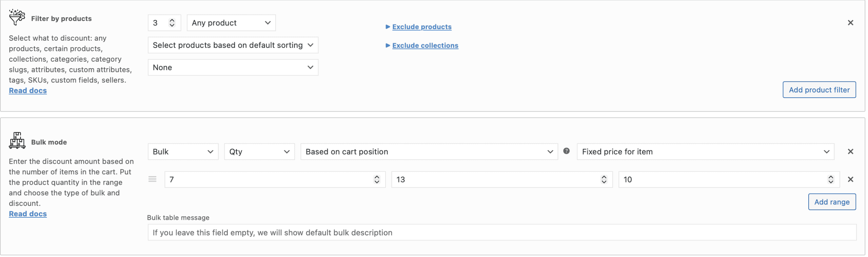Viewport: 868px width, 257px height.
Task: Open the Qty dropdown
Action: 259,152
